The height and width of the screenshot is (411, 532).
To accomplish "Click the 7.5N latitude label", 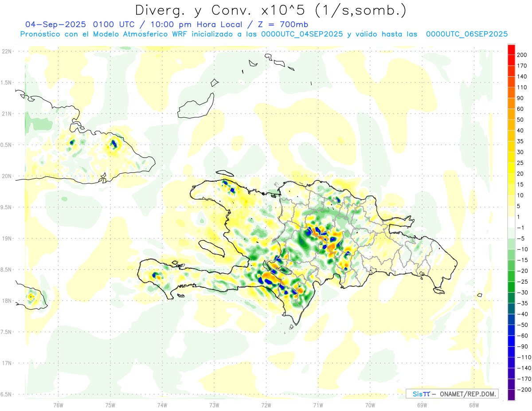I will click(x=7, y=332).
